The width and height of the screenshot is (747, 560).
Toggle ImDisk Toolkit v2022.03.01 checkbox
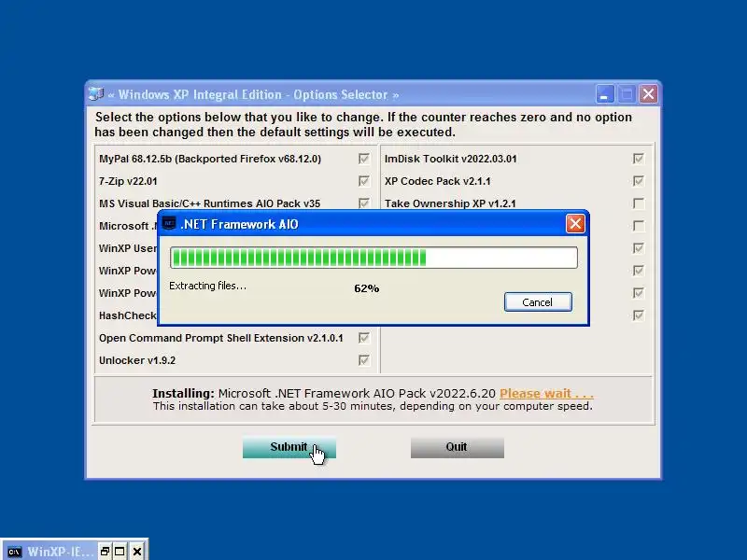(x=639, y=159)
